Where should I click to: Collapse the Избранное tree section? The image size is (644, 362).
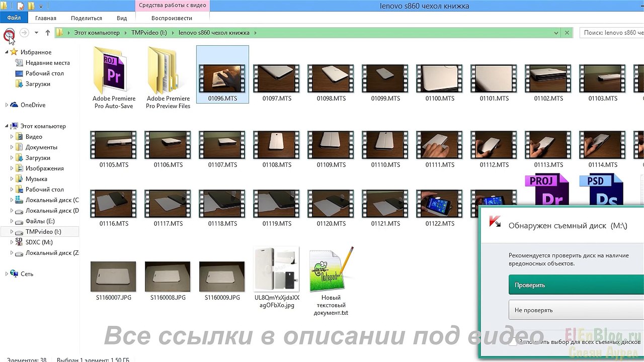pos(7,52)
